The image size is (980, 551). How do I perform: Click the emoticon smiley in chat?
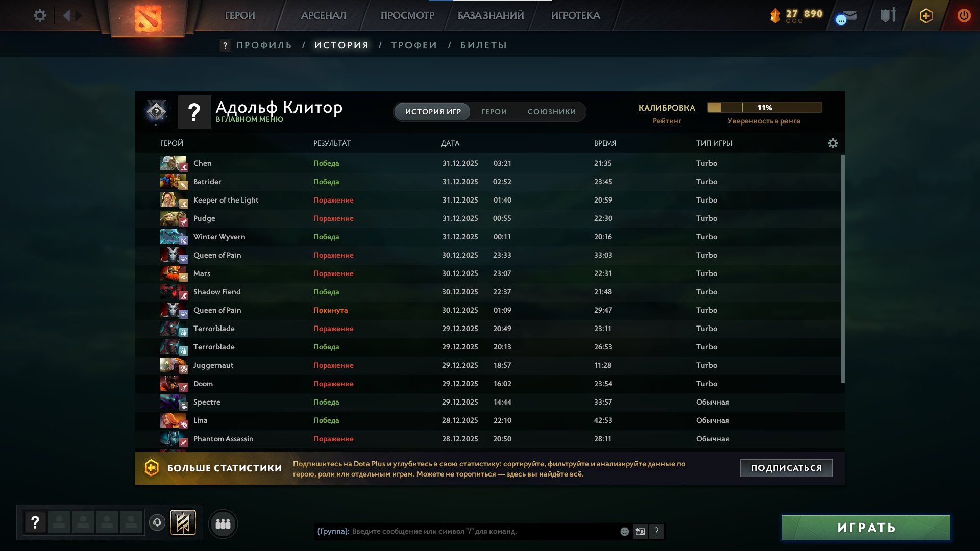coord(624,532)
